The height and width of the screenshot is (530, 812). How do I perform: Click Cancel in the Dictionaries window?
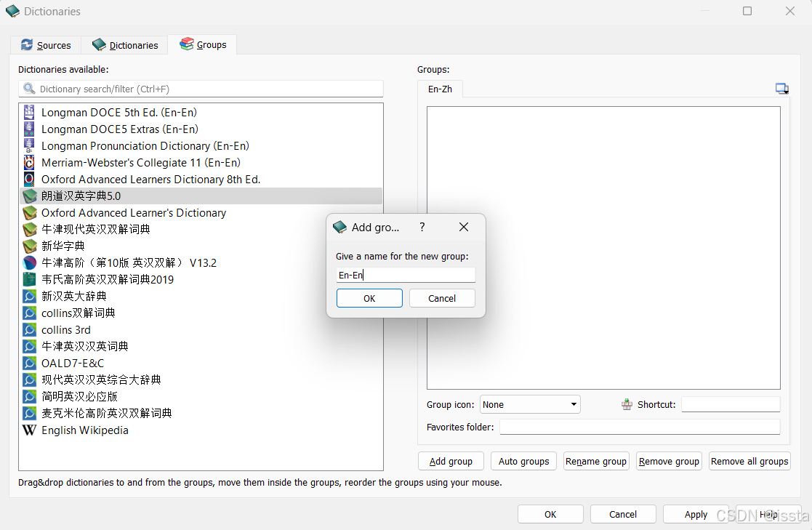coord(623,514)
